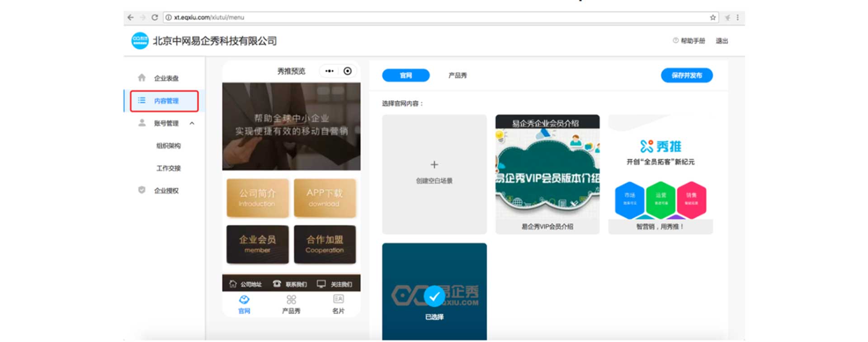Click the 创建空白场景 blank card
Viewport: 868px width, 342px height.
click(434, 174)
